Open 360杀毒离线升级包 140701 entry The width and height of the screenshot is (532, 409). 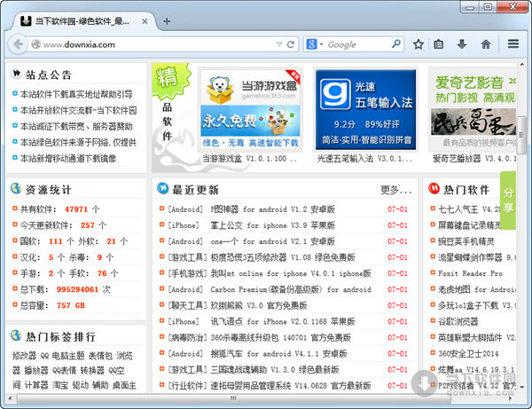pos(280,337)
